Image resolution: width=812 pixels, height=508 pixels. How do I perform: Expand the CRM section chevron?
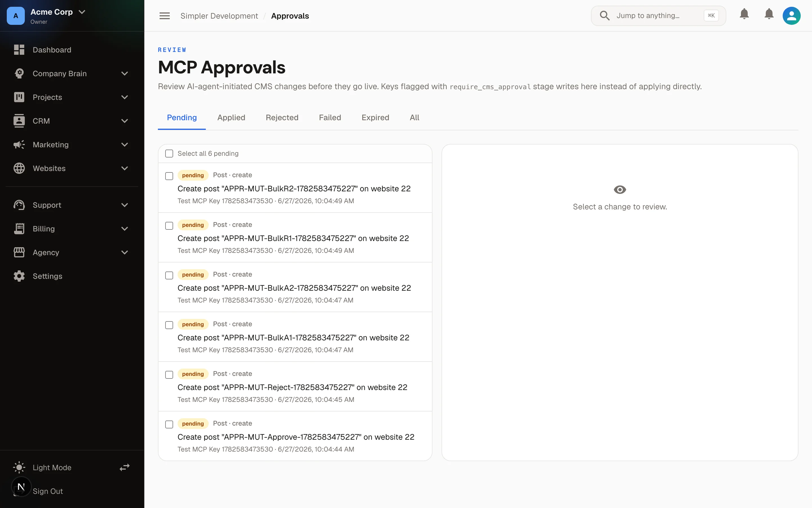[x=125, y=121]
